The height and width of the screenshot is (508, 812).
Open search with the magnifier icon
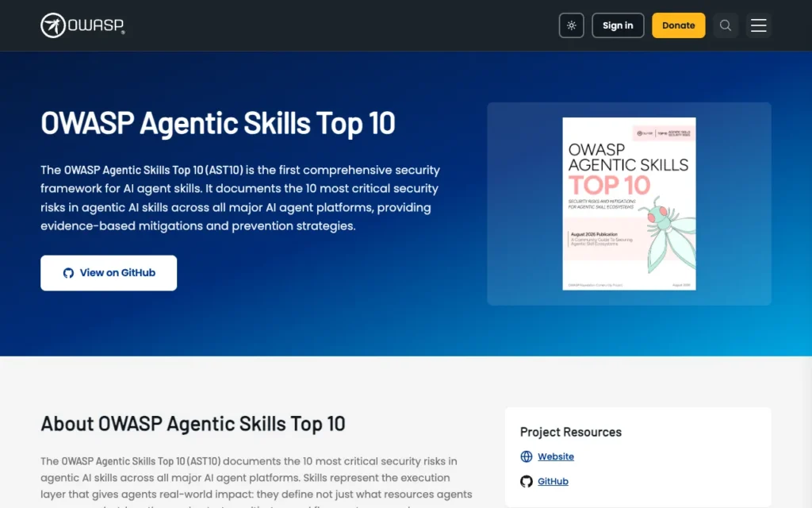click(726, 25)
